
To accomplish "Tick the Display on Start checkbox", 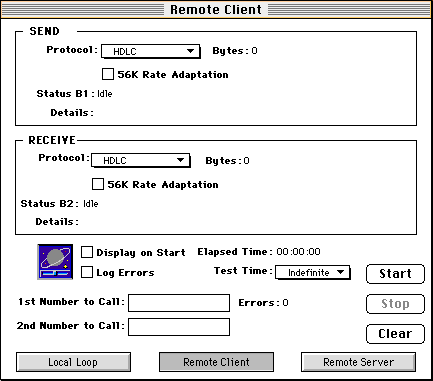I will coord(87,252).
